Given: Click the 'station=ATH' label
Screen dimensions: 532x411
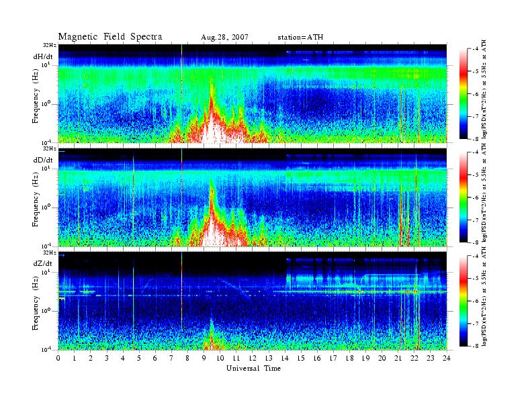Looking at the screenshot, I should [300, 38].
